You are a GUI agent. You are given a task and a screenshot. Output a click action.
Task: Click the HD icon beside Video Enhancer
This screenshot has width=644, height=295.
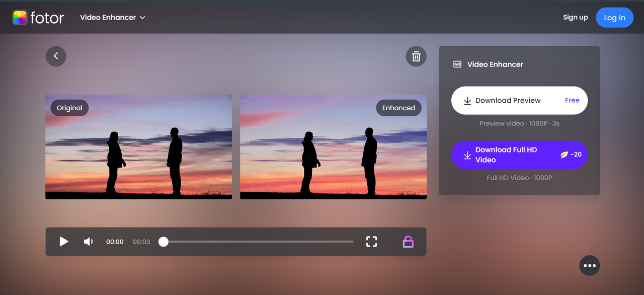point(457,64)
